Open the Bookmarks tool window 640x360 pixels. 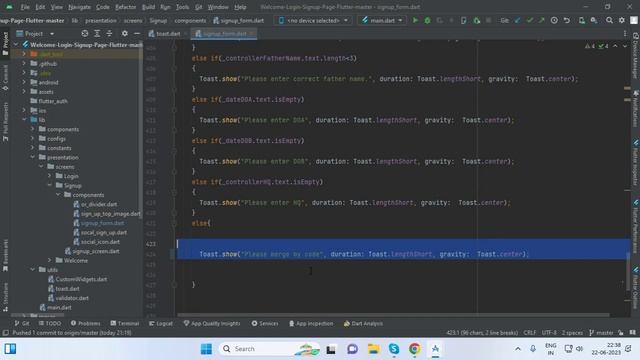pos(5,256)
